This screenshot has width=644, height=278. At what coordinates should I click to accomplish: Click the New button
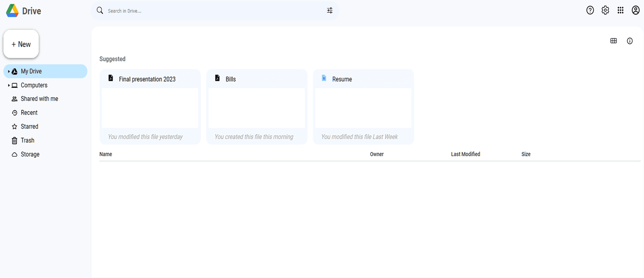click(x=21, y=44)
